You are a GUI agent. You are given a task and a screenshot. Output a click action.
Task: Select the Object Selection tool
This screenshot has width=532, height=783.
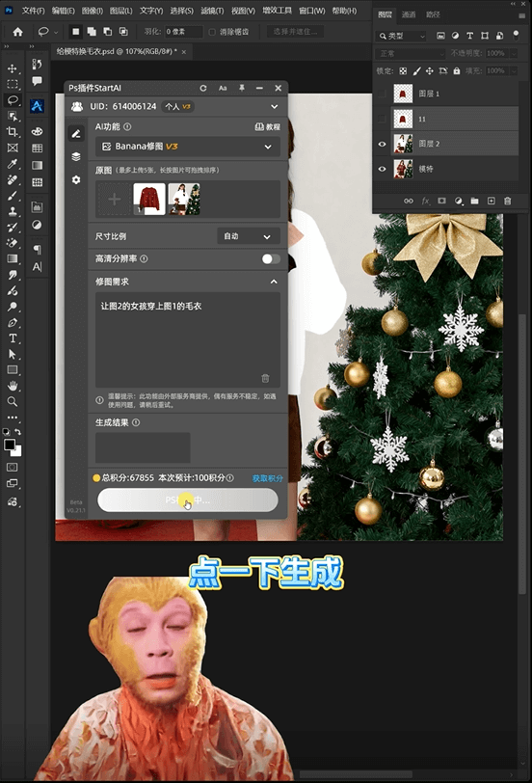click(13, 116)
